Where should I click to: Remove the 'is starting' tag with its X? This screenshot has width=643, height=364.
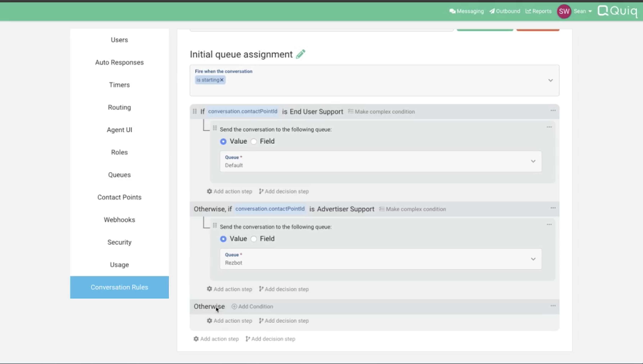point(222,80)
